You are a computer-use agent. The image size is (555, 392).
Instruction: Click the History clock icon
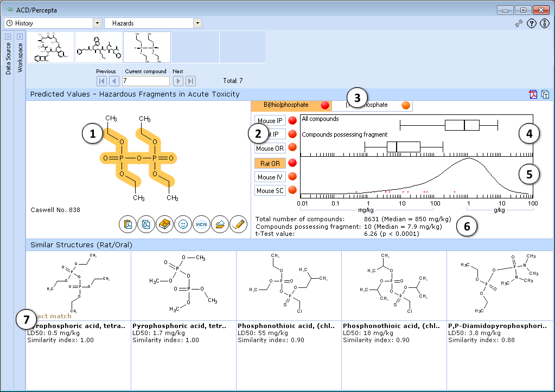pyautogui.click(x=10, y=23)
